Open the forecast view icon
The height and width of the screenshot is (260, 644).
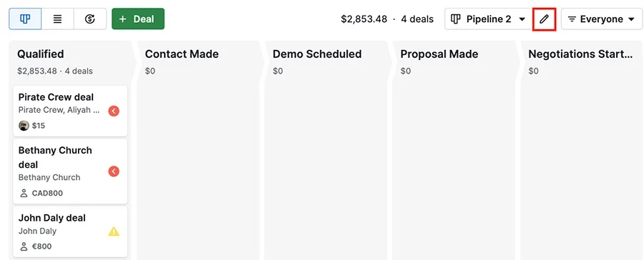(x=90, y=19)
